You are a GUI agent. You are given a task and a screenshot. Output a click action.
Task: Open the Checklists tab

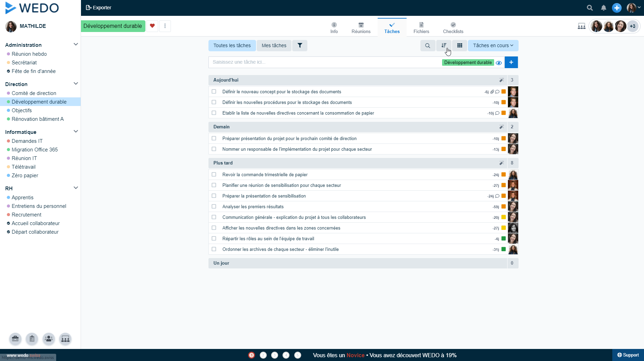453,28
